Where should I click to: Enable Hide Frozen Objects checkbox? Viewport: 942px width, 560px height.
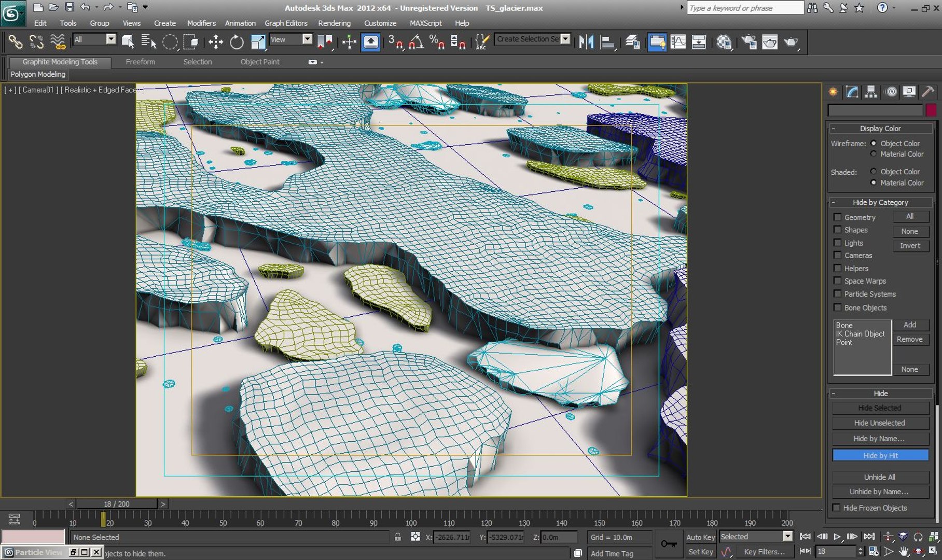point(836,508)
